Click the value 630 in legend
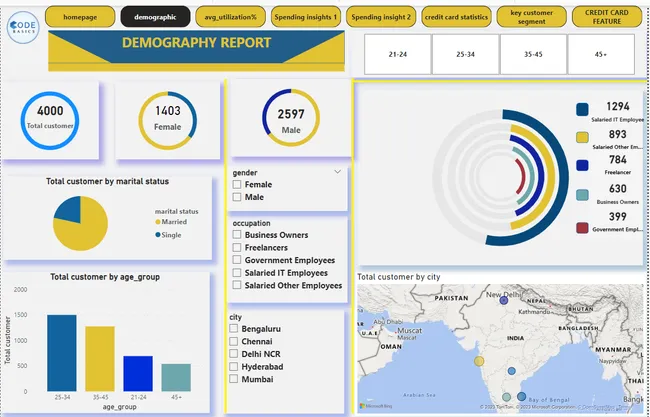This screenshot has width=650, height=417. (x=618, y=189)
